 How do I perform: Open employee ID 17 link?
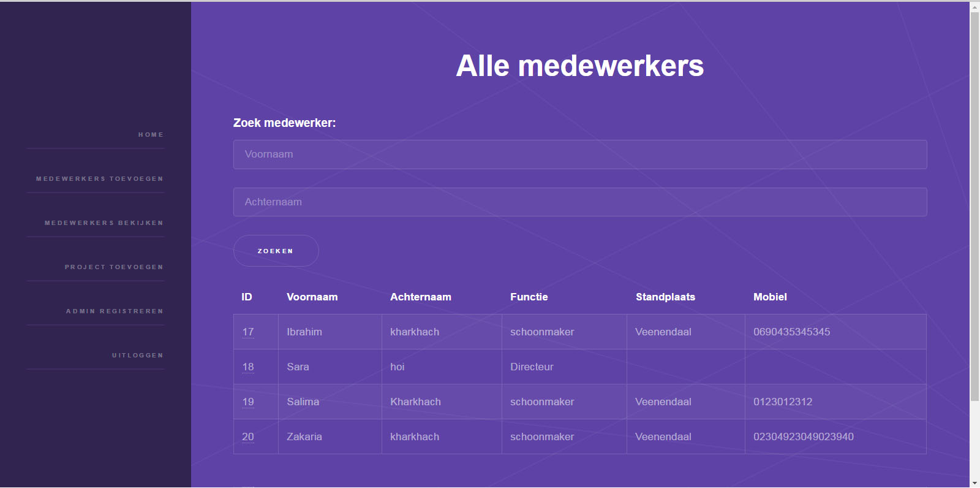click(248, 332)
